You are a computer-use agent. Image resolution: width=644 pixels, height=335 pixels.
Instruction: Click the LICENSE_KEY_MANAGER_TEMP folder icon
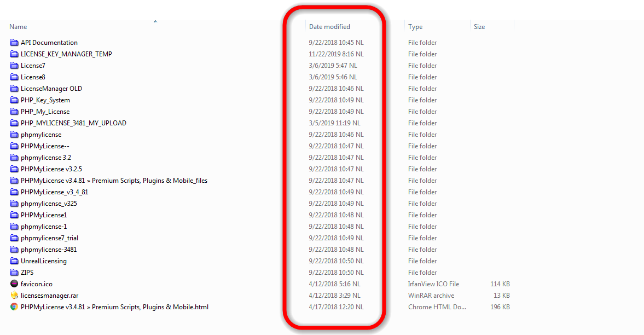[x=14, y=54]
